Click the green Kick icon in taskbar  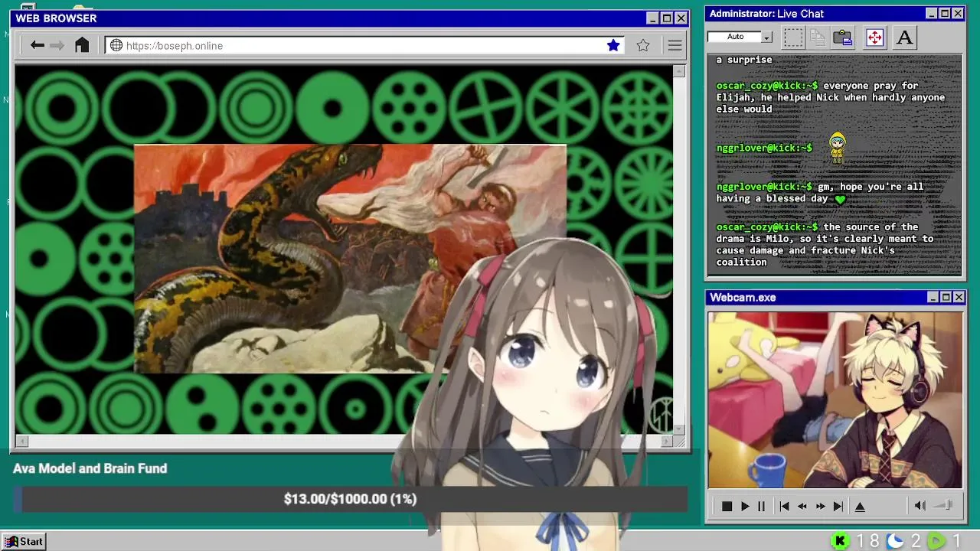click(x=841, y=541)
